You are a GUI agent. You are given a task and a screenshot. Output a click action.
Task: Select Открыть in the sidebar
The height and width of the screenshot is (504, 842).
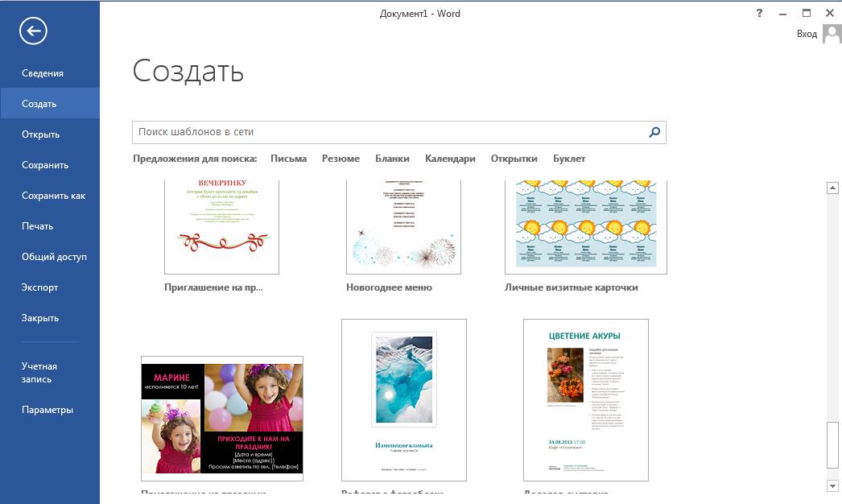(x=41, y=134)
